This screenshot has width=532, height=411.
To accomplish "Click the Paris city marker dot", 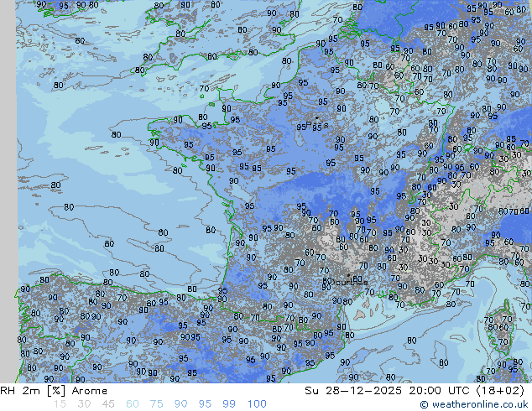I will [x=317, y=117].
